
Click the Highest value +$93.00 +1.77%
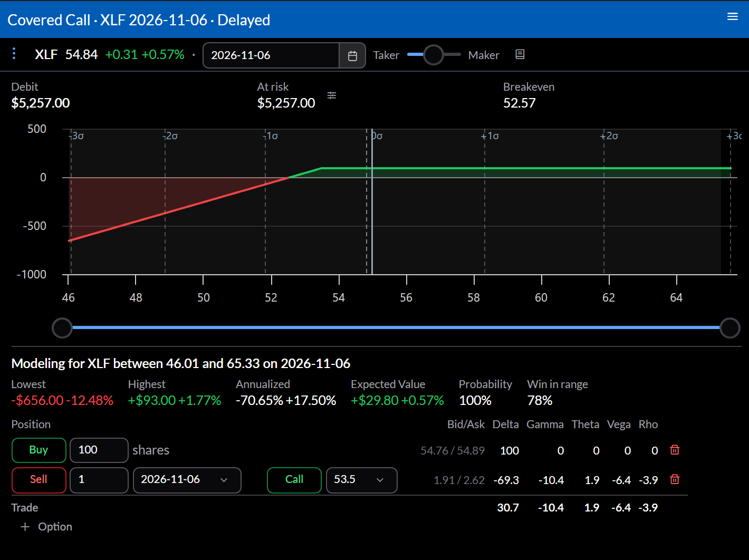tap(175, 400)
